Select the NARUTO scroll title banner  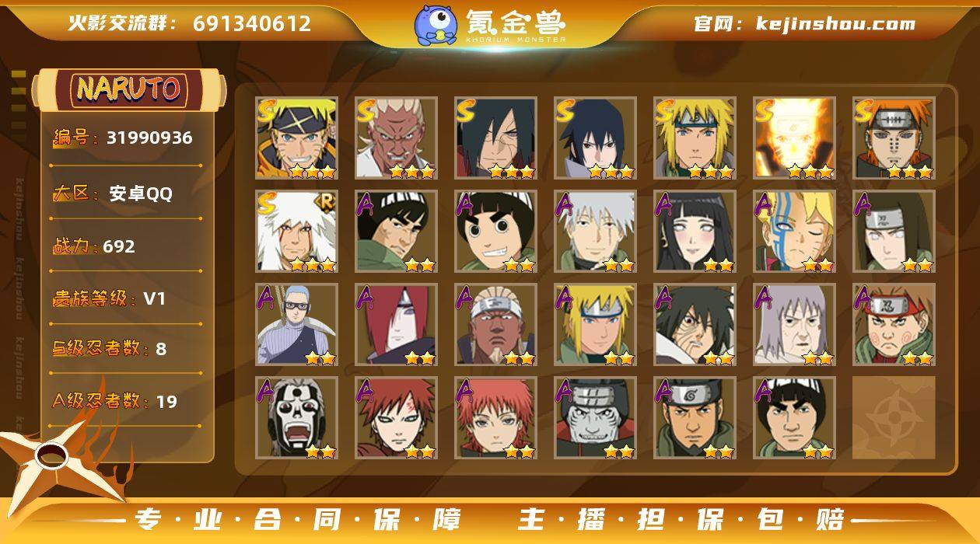pos(128,89)
